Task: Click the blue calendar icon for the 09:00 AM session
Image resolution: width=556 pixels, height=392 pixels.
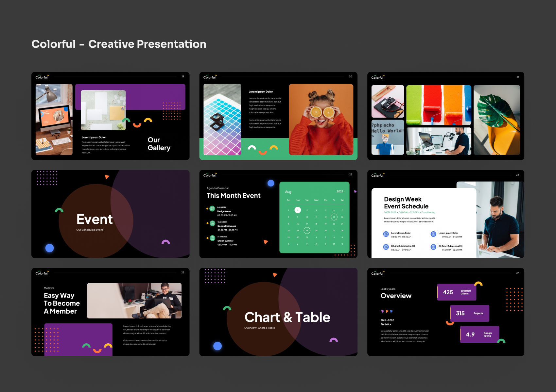Action: (433, 234)
